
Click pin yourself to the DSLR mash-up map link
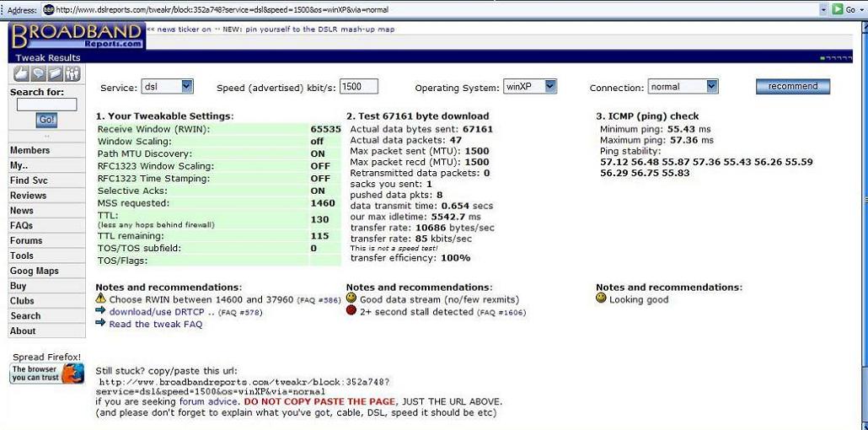pyautogui.click(x=320, y=30)
